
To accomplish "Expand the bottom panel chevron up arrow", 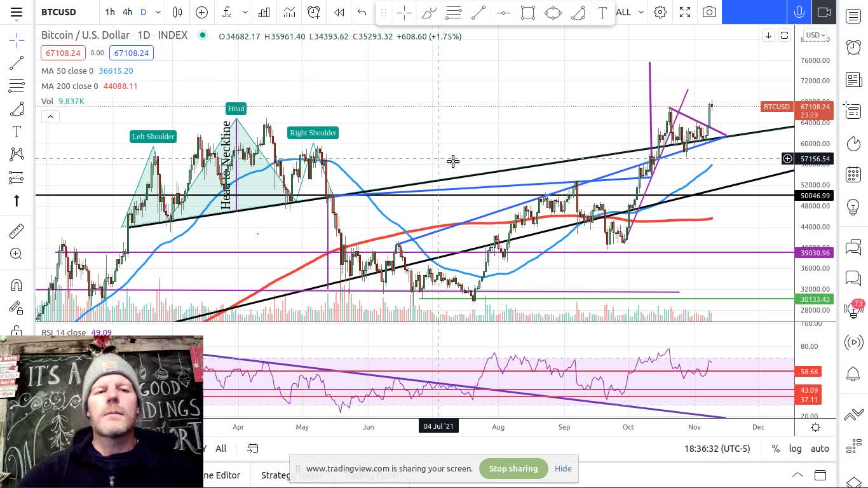I will (x=797, y=475).
